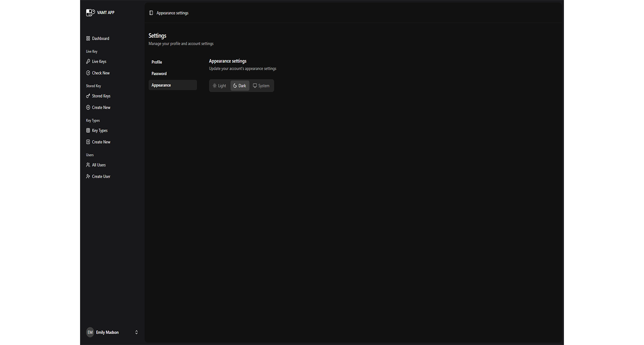Open Create New under Stored Key
Image resolution: width=644 pixels, height=345 pixels.
coord(101,107)
